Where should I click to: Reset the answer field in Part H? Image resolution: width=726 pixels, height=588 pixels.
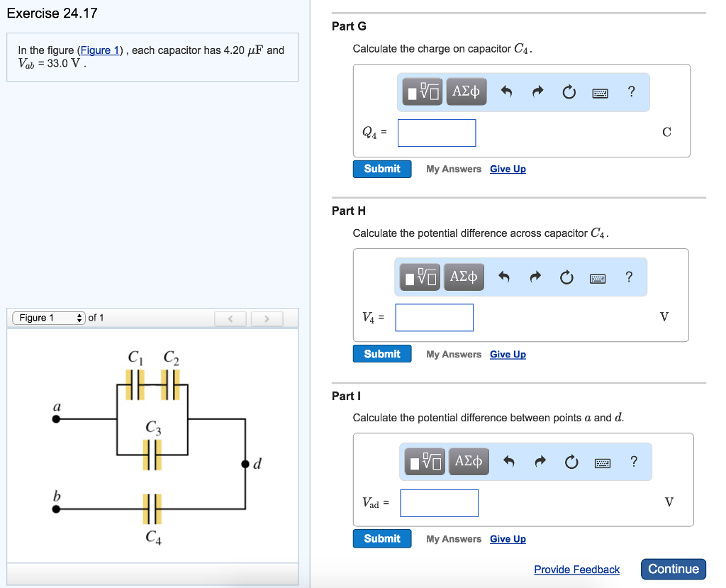(566, 277)
